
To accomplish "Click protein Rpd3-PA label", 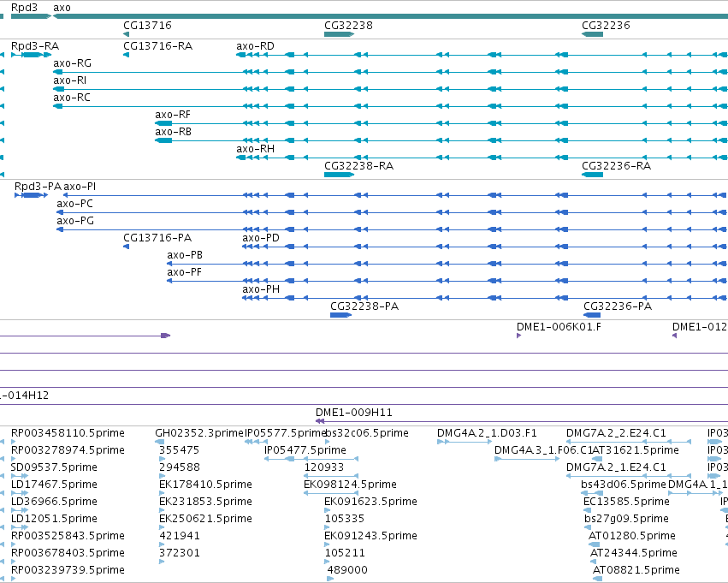I will [38, 187].
